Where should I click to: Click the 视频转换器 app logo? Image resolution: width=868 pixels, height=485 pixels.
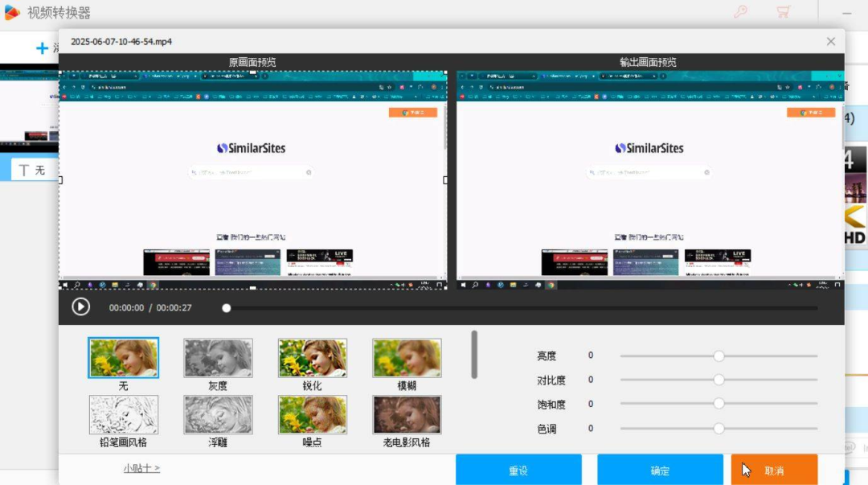(11, 11)
